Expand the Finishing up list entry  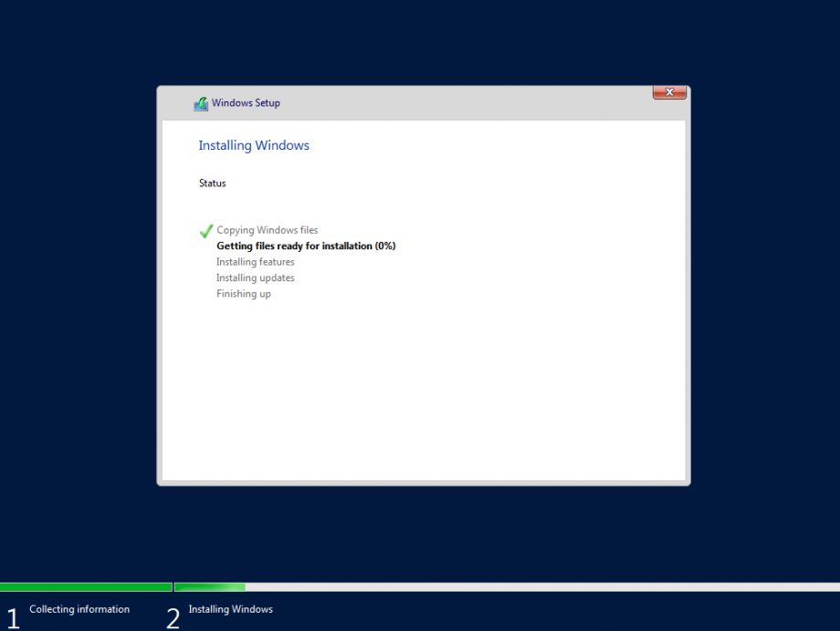coord(243,293)
